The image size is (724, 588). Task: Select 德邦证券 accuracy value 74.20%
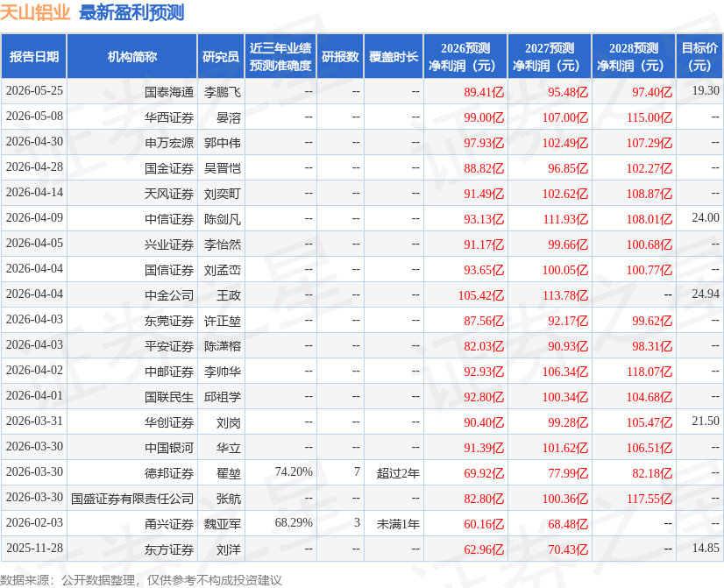(294, 471)
